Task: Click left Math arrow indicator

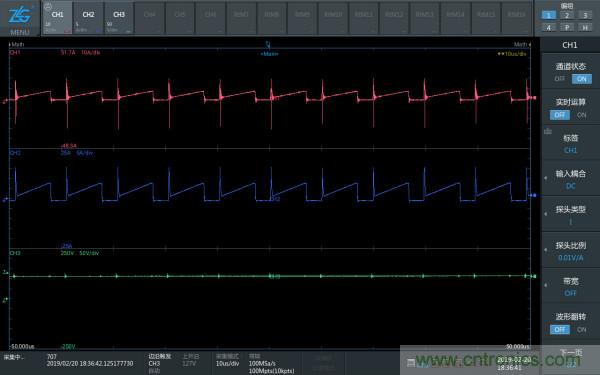Action: pyautogui.click(x=16, y=44)
